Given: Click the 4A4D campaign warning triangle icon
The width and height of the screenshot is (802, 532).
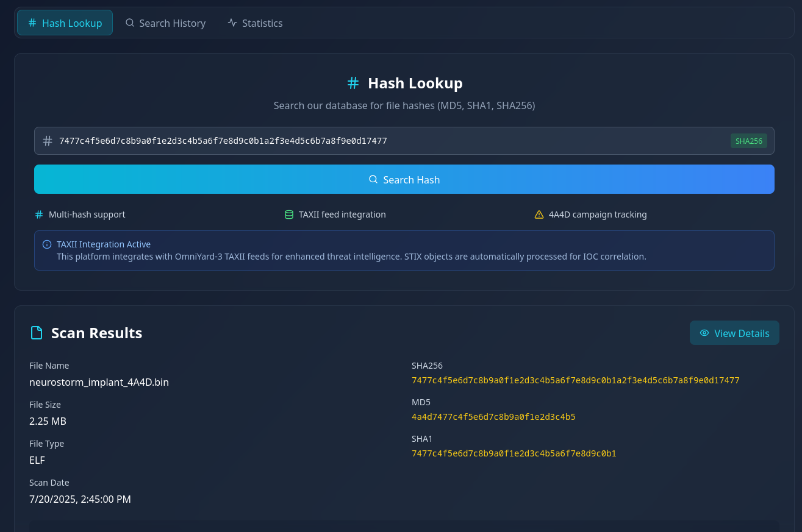Looking at the screenshot, I should (539, 215).
